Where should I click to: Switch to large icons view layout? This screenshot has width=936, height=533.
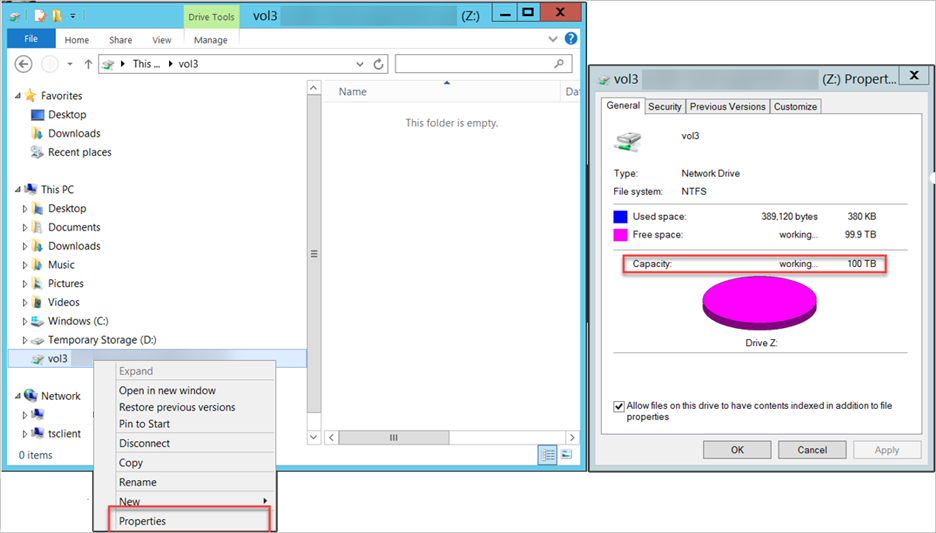(x=566, y=455)
